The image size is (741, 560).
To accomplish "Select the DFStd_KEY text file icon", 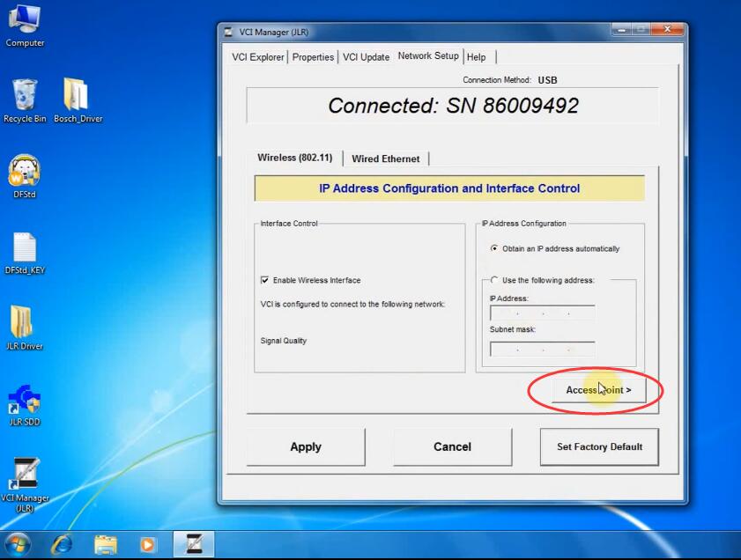I will point(25,253).
